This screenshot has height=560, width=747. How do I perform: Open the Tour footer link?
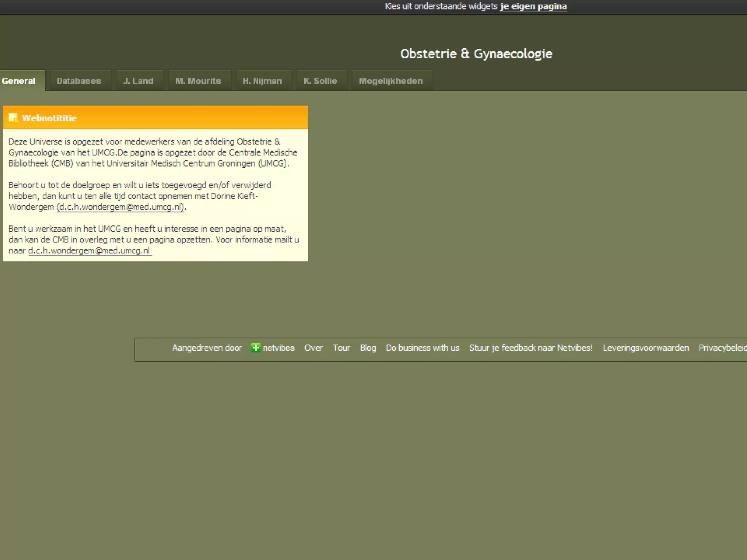(x=341, y=348)
